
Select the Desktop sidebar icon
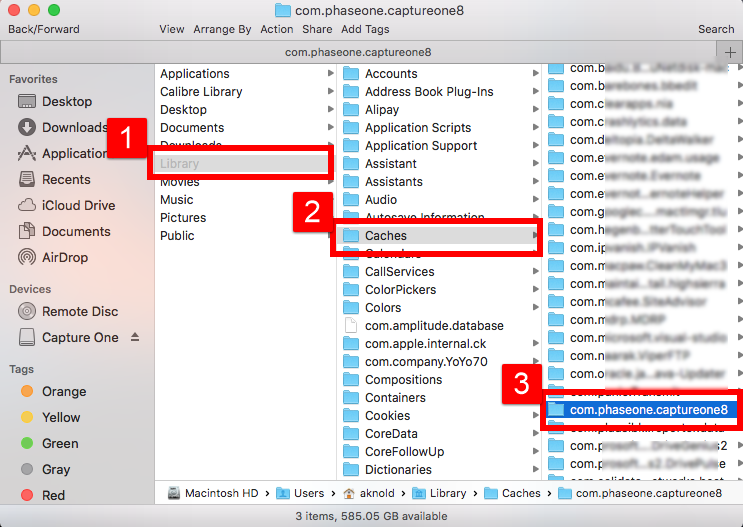click(x=27, y=102)
